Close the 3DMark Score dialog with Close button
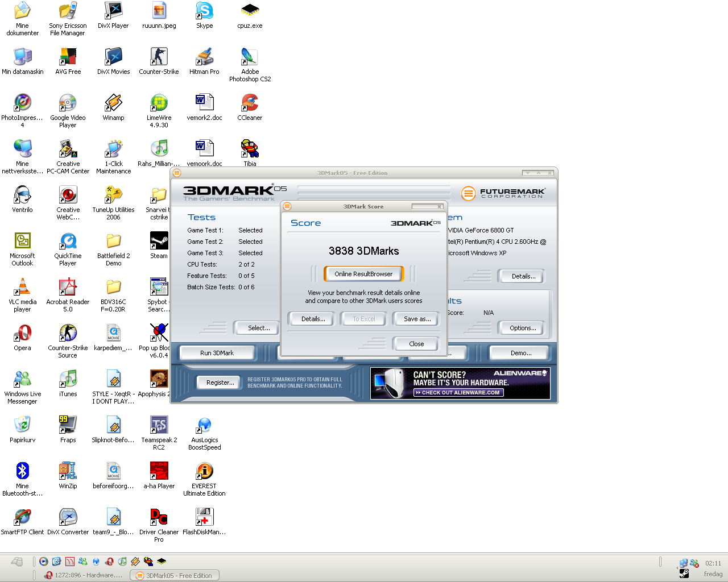728x582 pixels. click(416, 344)
